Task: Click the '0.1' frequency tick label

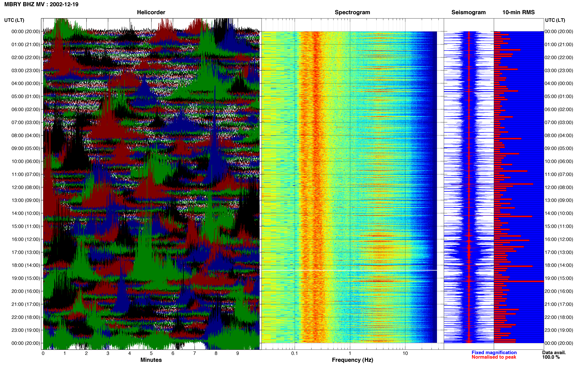Action: point(295,353)
